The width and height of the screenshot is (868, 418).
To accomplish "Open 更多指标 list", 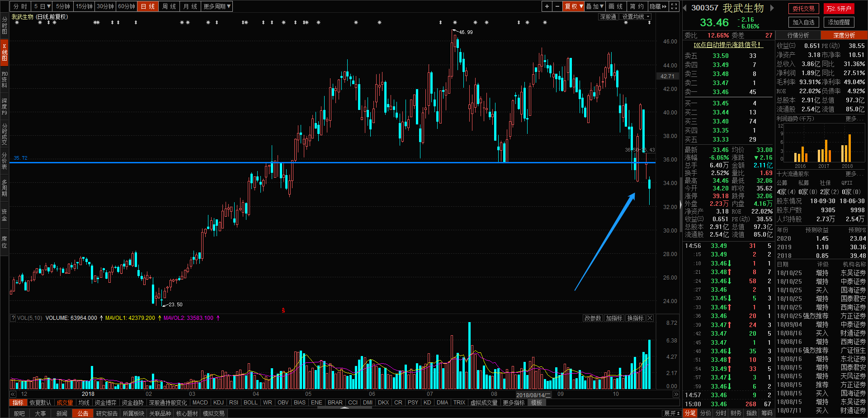I will pos(514,403).
